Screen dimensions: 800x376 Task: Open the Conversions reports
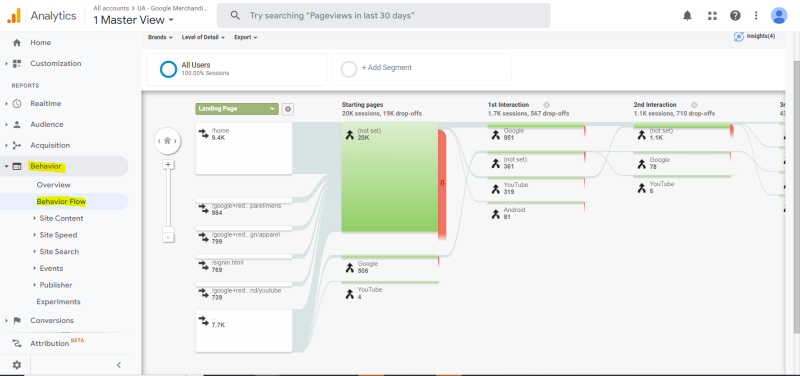(x=52, y=321)
